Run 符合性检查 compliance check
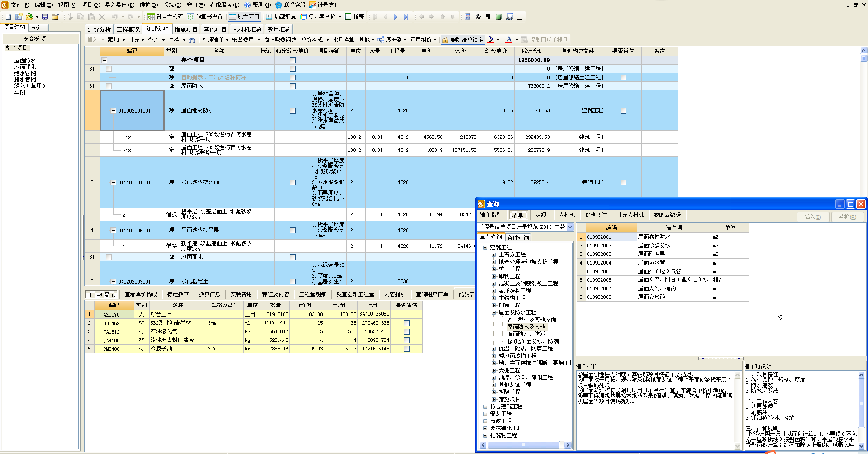The width and height of the screenshot is (868, 454). [166, 17]
